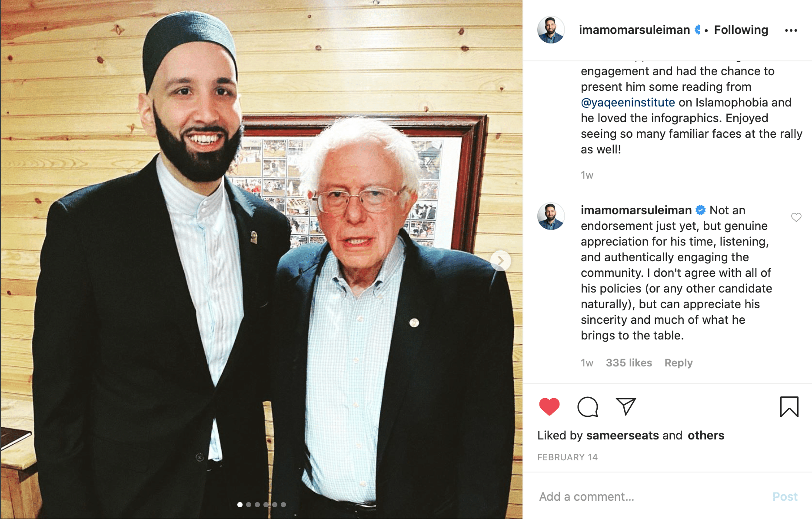812x519 pixels.
Task: Click the share paper plane icon
Action: [626, 406]
